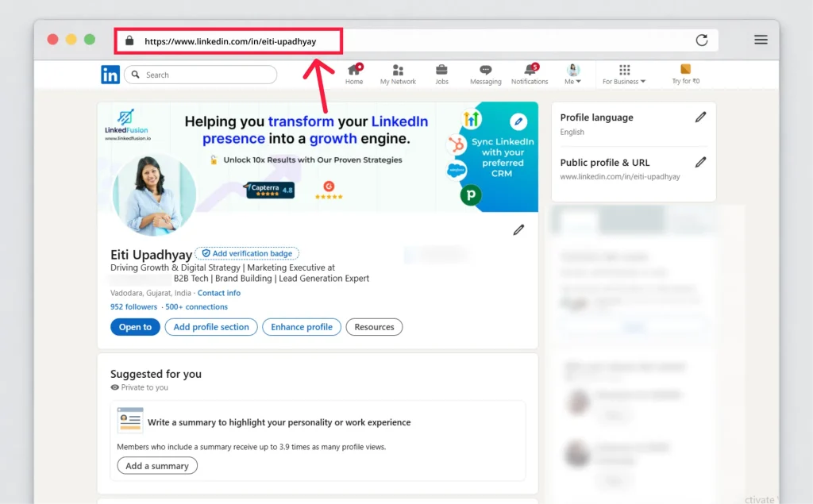Click the English language value

[572, 133]
